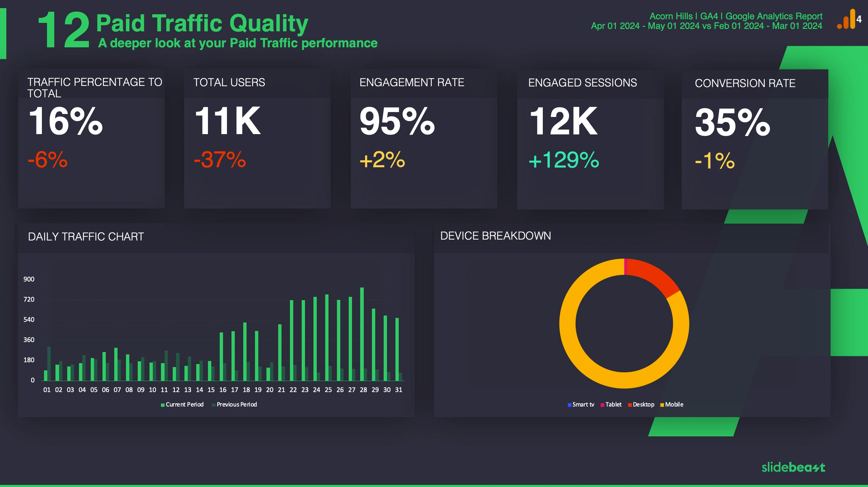868x487 pixels.
Task: Click the Smart tv legend color square
Action: click(569, 405)
